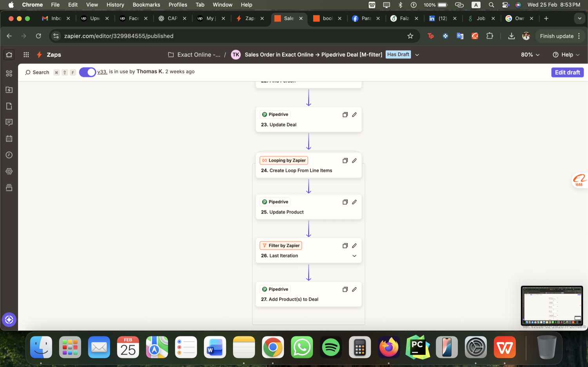Image resolution: width=588 pixels, height=367 pixels.
Task: Rename step 24 loop with pencil icon
Action: pyautogui.click(x=354, y=161)
